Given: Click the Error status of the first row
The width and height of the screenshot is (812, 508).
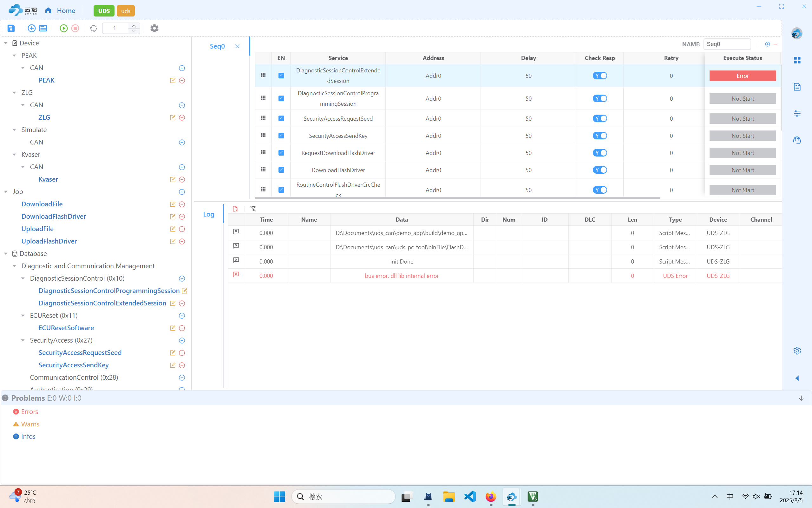Looking at the screenshot, I should pos(743,76).
